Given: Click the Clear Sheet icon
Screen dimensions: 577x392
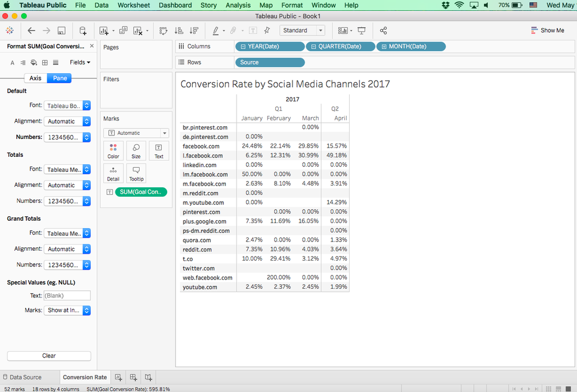Looking at the screenshot, I should (x=138, y=31).
